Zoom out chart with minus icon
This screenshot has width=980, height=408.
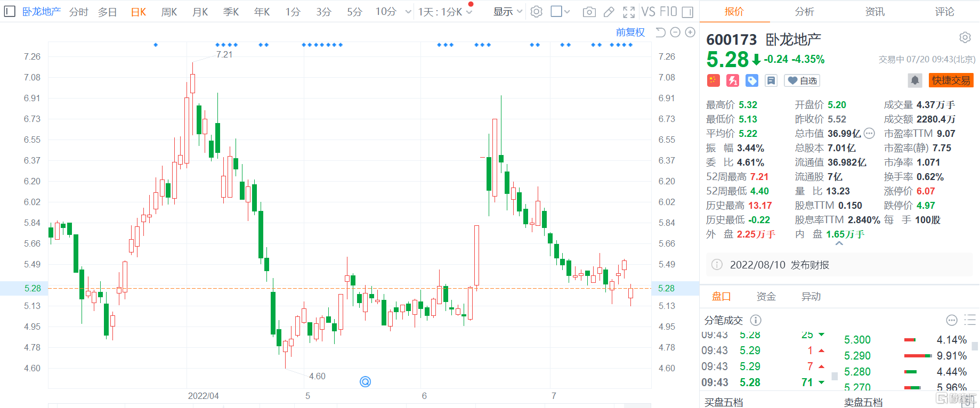coord(675,32)
